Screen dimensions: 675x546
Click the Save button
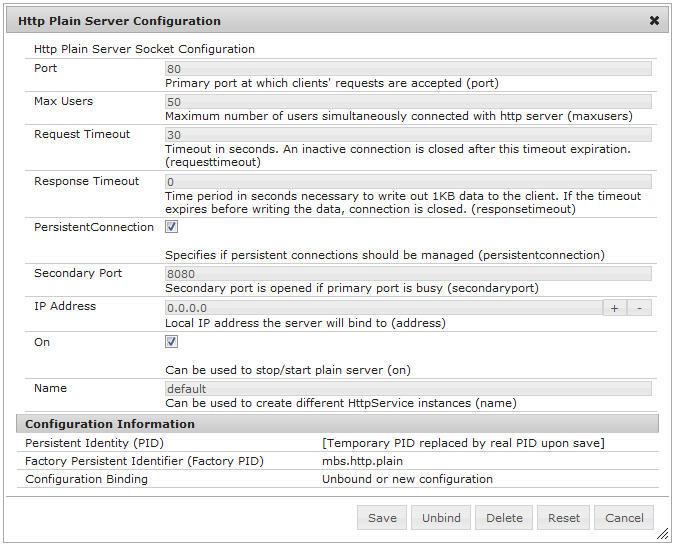[382, 518]
